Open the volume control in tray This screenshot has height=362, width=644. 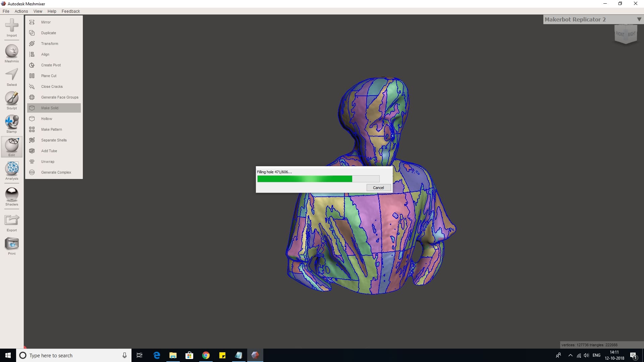click(586, 355)
